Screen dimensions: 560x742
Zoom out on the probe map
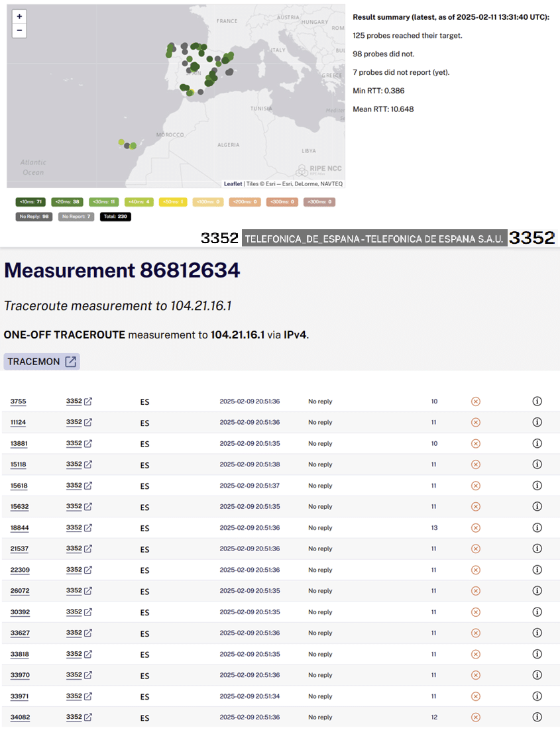[19, 30]
